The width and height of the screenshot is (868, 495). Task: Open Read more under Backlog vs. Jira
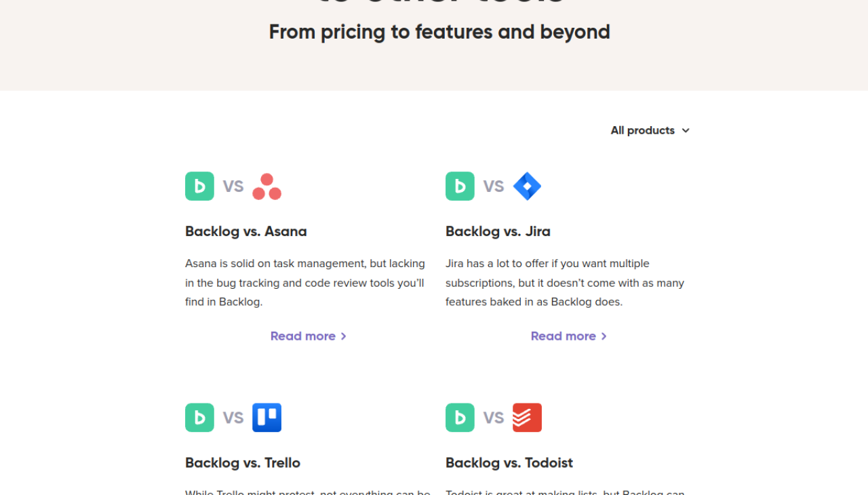564,336
